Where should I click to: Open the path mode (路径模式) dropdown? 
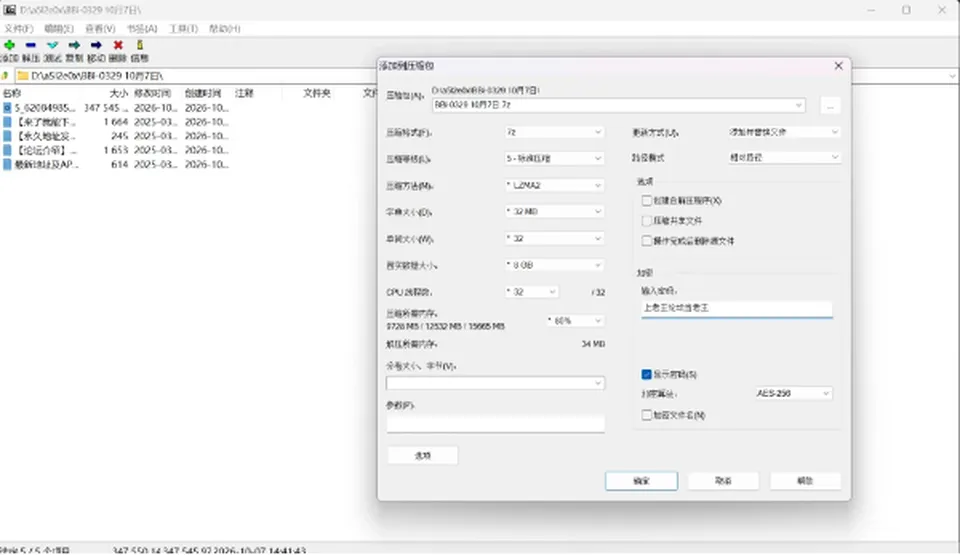coord(784,157)
